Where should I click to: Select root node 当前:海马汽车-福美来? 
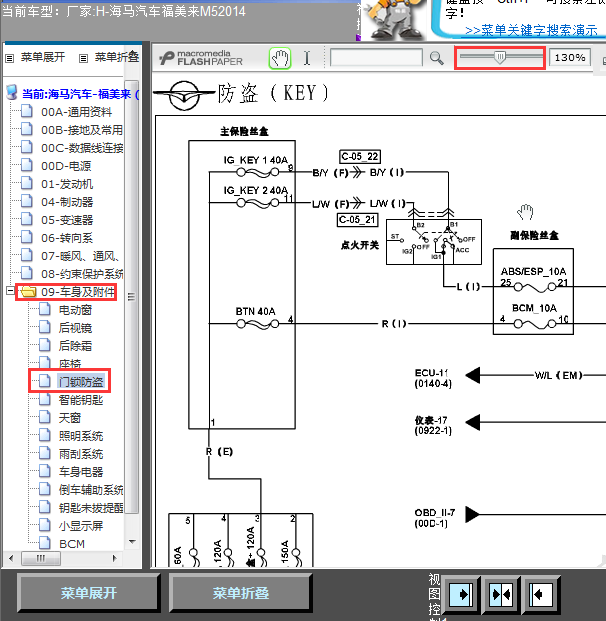[80, 94]
